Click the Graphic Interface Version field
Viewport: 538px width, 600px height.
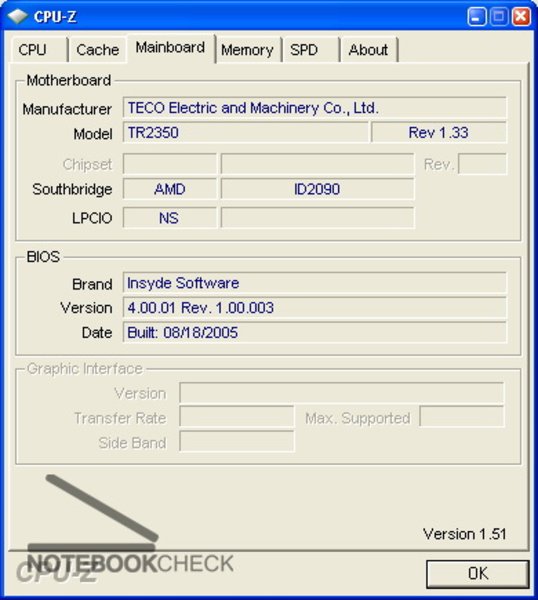(341, 393)
